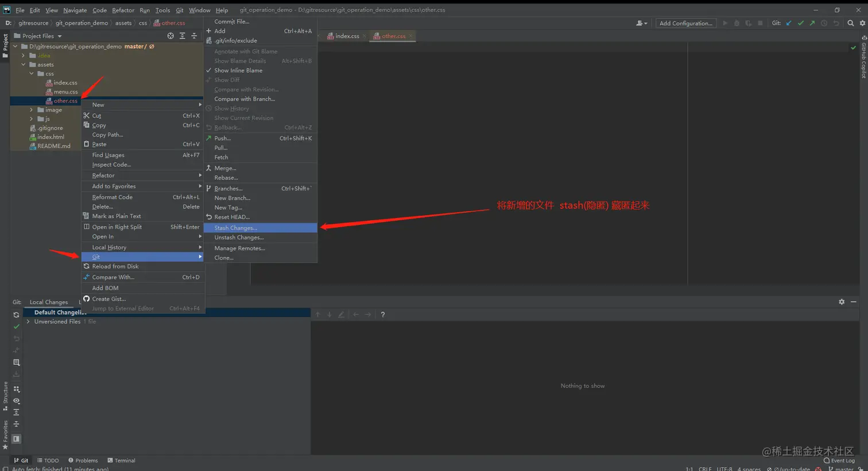
Task: Open Search Everywhere with the magnifier icon
Action: coord(851,23)
